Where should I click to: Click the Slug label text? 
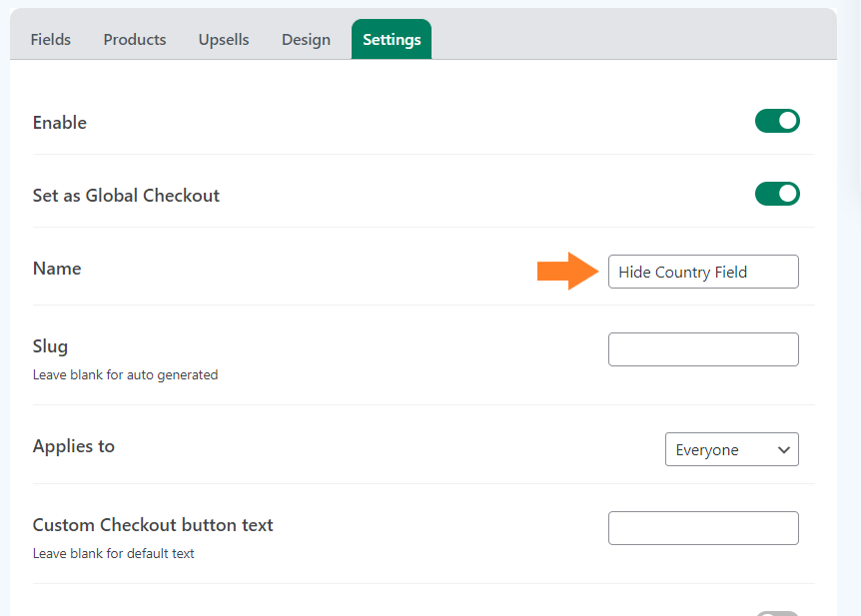coord(50,346)
